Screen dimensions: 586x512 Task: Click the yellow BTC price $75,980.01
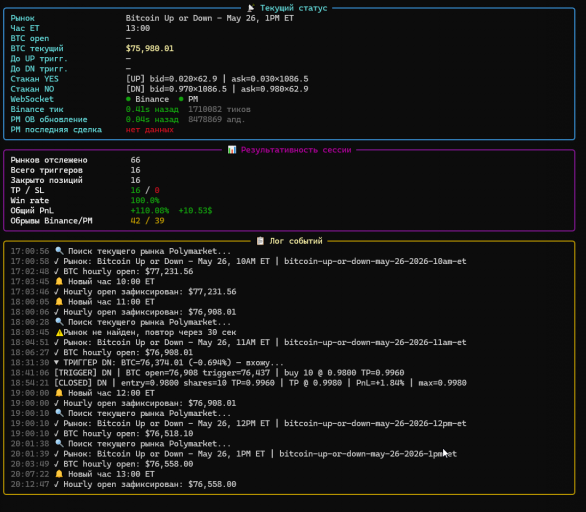click(149, 49)
